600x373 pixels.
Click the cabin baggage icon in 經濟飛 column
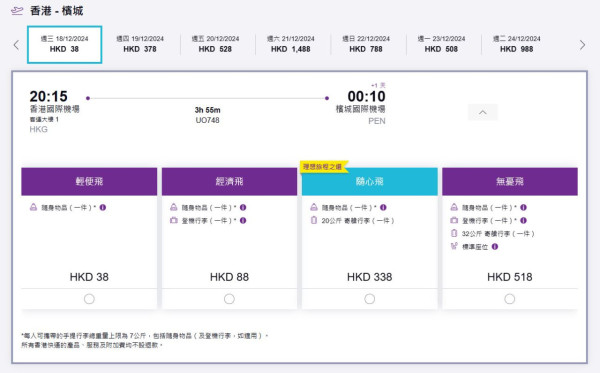(x=174, y=220)
